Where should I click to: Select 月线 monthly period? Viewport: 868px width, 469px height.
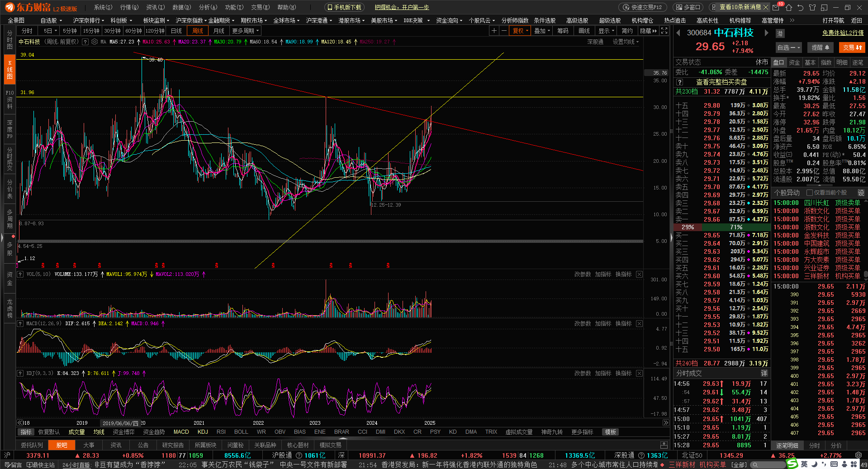(219, 31)
